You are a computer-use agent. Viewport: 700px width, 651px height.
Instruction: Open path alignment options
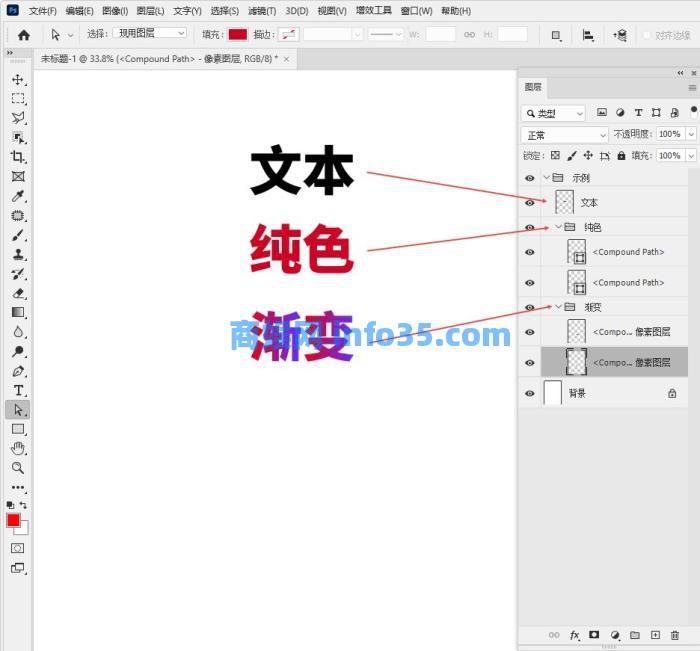[588, 35]
